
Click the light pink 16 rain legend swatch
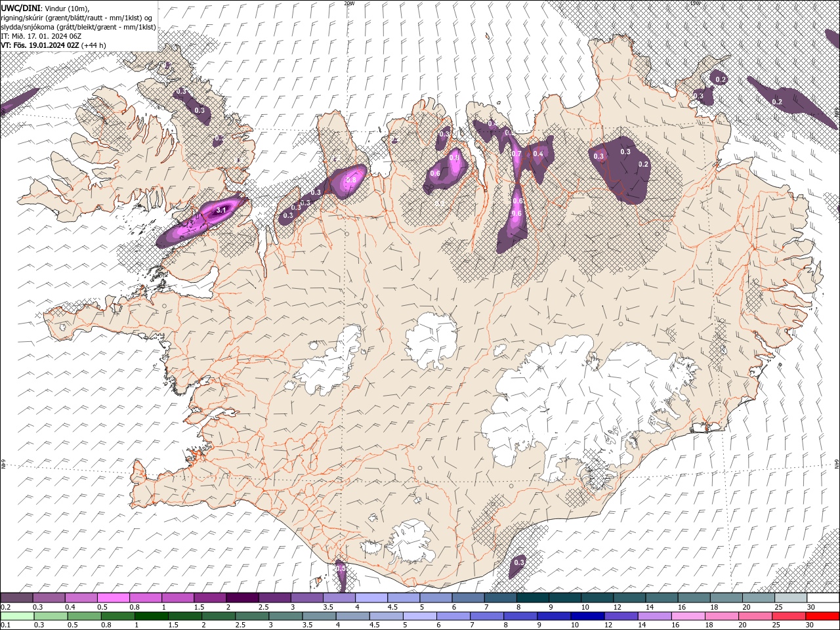pyautogui.click(x=688, y=616)
